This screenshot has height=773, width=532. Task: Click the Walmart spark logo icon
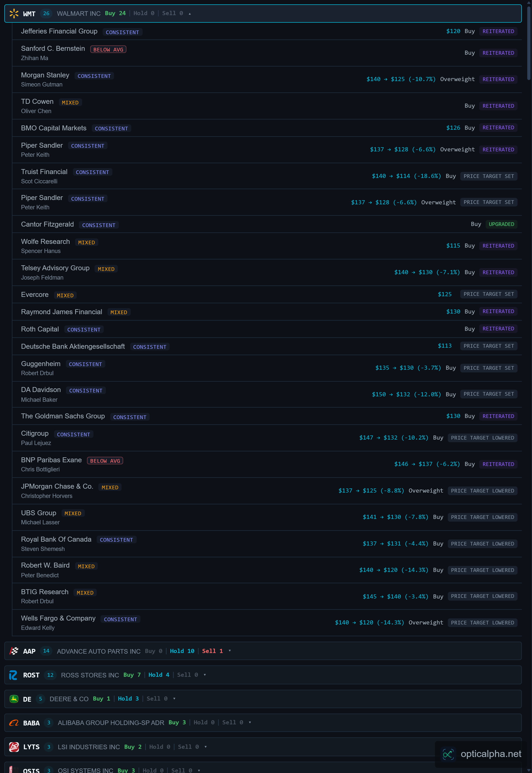[x=14, y=13]
